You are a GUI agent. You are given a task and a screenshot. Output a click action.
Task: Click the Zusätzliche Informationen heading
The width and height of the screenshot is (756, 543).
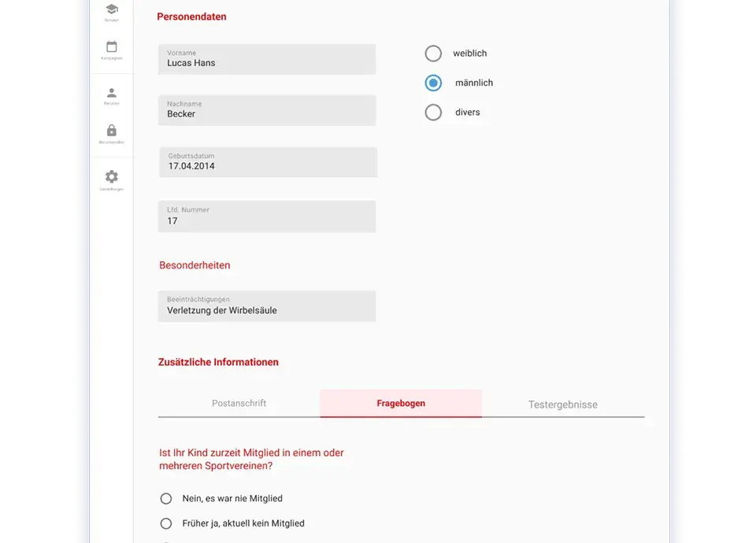(219, 362)
